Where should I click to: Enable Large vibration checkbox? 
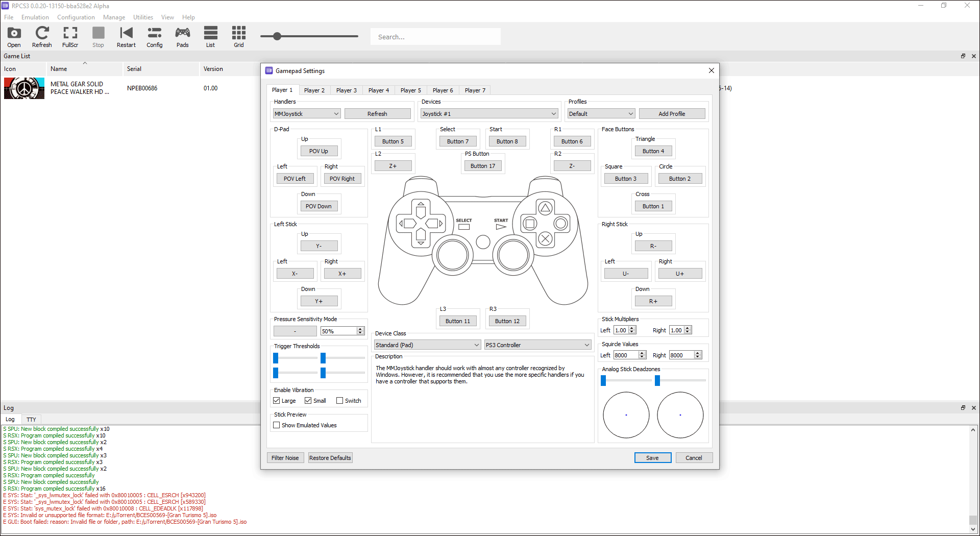(277, 401)
